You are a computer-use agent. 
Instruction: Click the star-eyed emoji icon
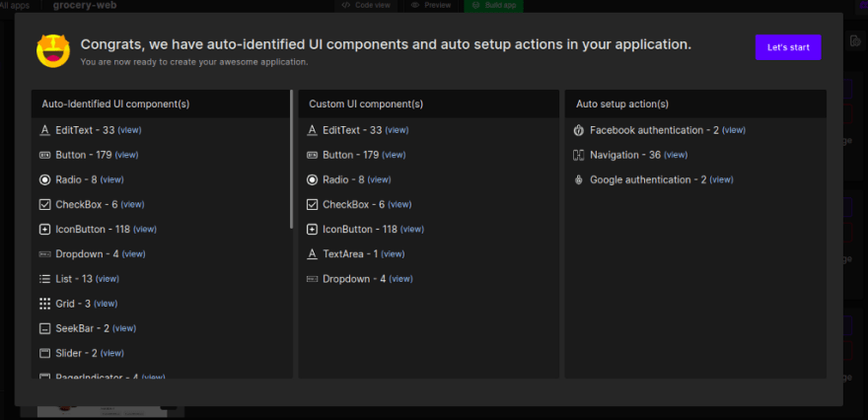point(53,50)
